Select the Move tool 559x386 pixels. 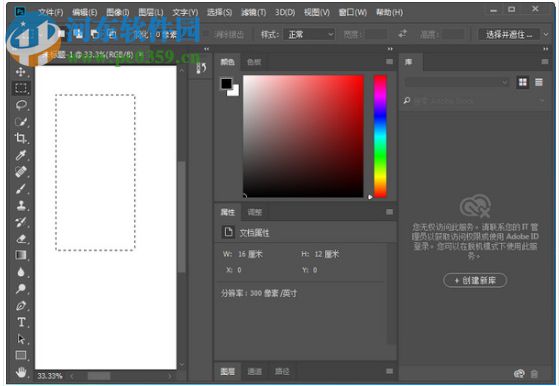pyautogui.click(x=21, y=72)
